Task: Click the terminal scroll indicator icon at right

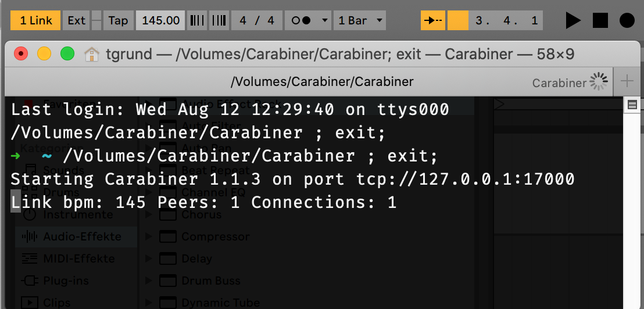Action: click(632, 105)
